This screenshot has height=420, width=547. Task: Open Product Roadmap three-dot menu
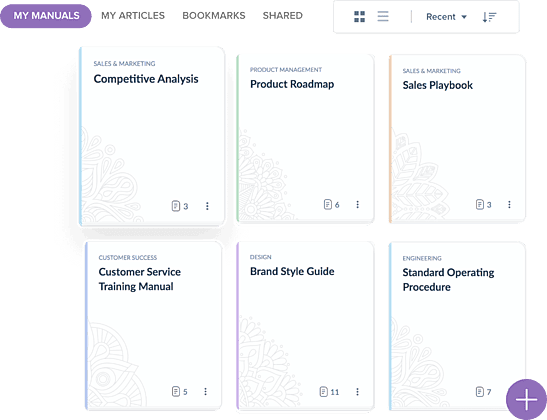(357, 204)
